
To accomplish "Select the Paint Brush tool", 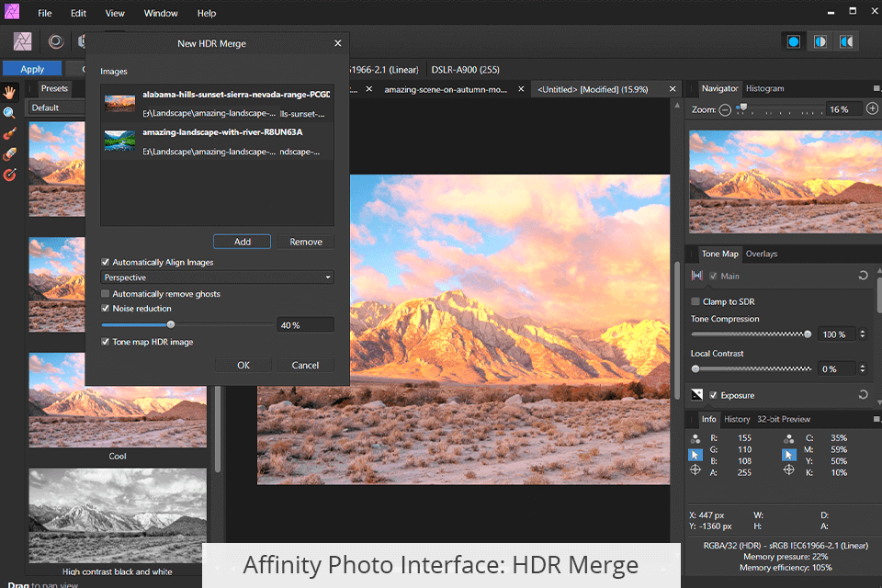I will coord(10,132).
